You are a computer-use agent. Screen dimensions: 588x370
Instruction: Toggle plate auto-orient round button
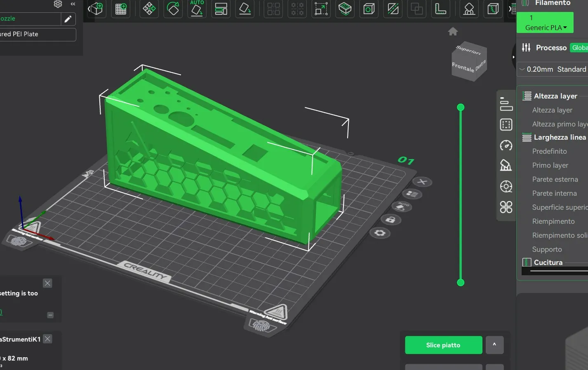[x=402, y=206]
